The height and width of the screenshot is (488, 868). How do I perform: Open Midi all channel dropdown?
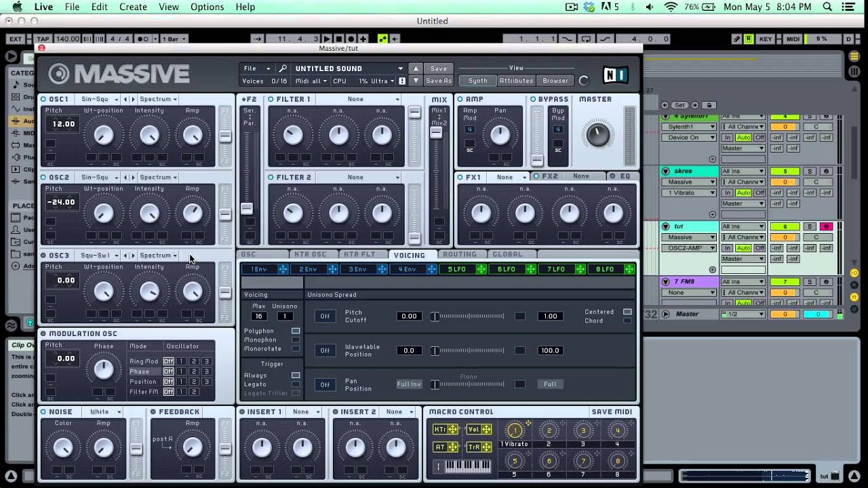point(311,81)
